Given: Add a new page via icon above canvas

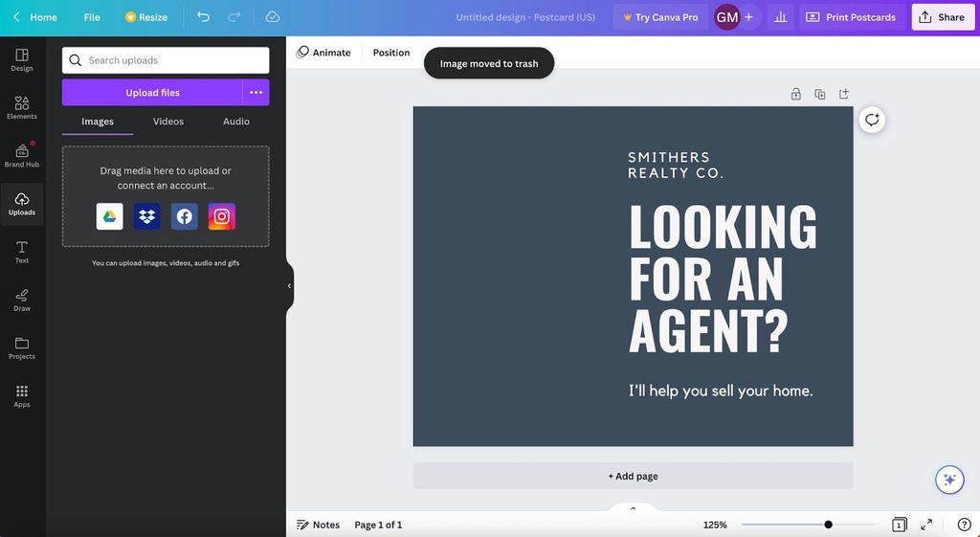Looking at the screenshot, I should tap(844, 94).
